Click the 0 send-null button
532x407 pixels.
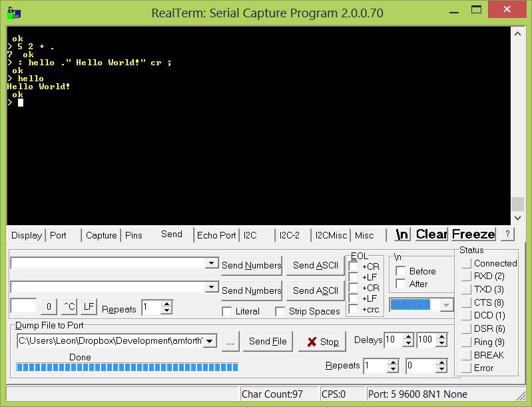tap(48, 307)
